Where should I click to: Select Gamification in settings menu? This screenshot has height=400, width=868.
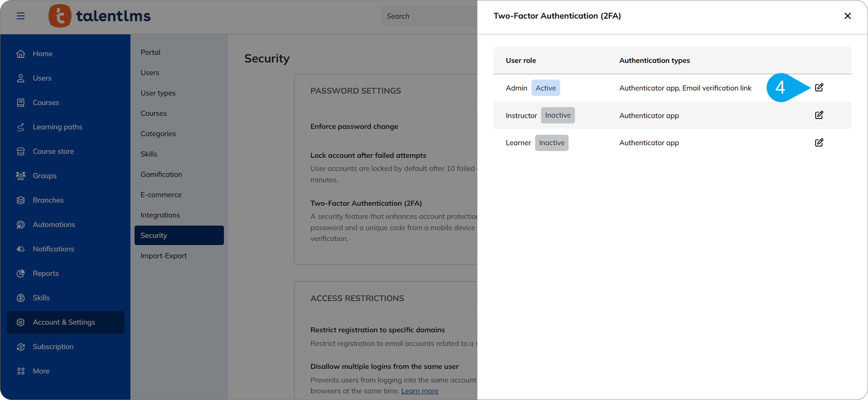click(x=161, y=174)
